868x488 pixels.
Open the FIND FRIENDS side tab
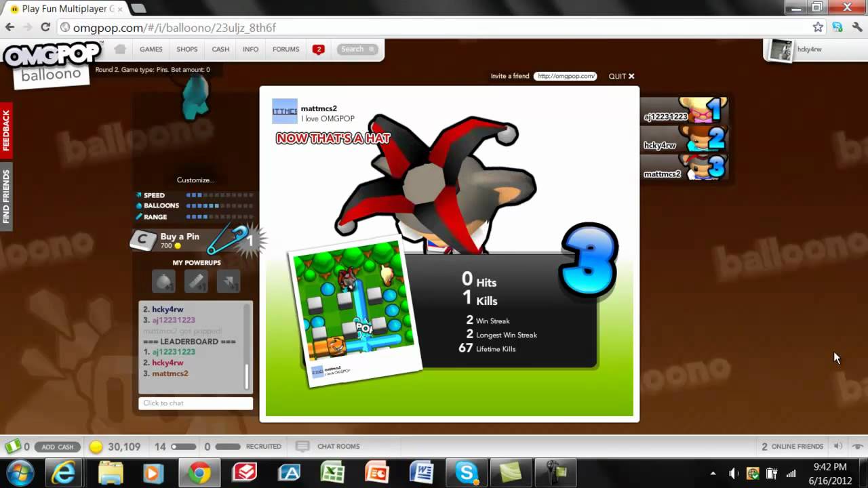[x=6, y=197]
